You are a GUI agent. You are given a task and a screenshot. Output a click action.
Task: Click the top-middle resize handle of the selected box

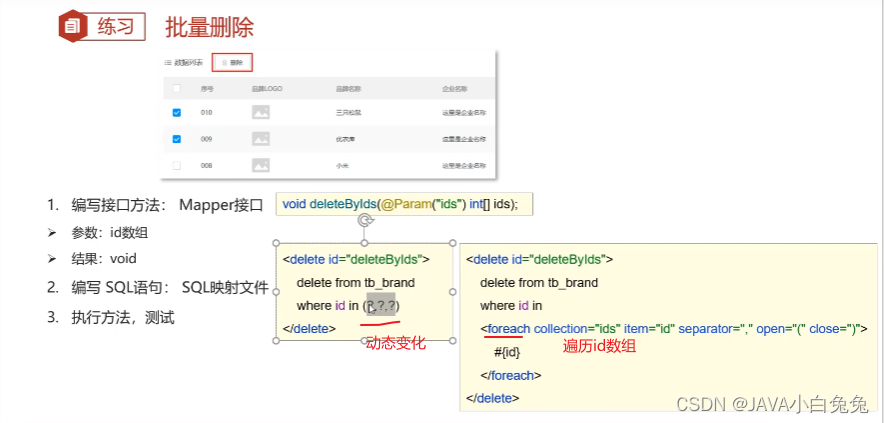pyautogui.click(x=364, y=243)
